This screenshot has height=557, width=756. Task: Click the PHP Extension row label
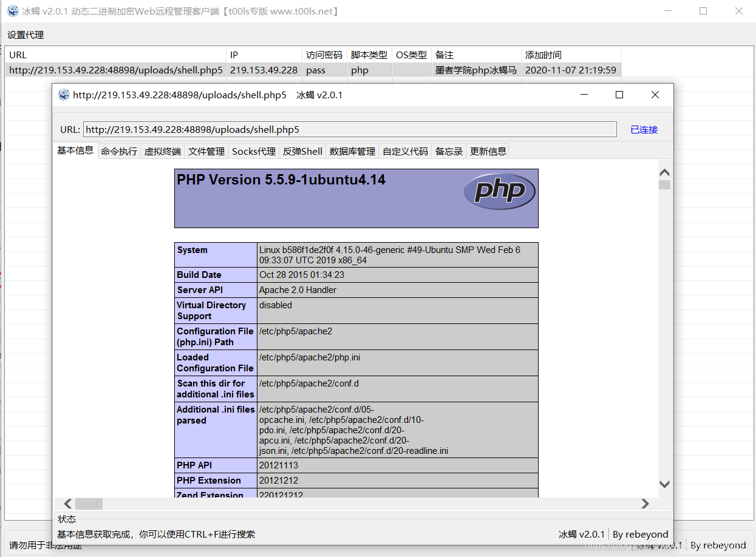(x=209, y=481)
